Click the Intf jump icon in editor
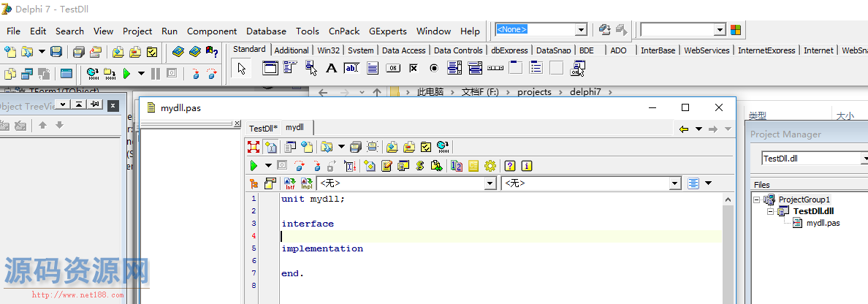Viewport: 868px width, 304px height. point(290,183)
